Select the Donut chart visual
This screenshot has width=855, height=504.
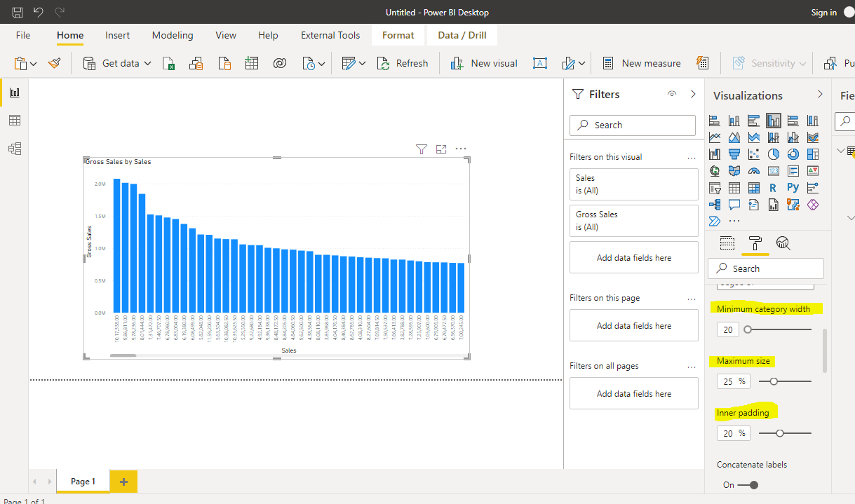pos(793,154)
